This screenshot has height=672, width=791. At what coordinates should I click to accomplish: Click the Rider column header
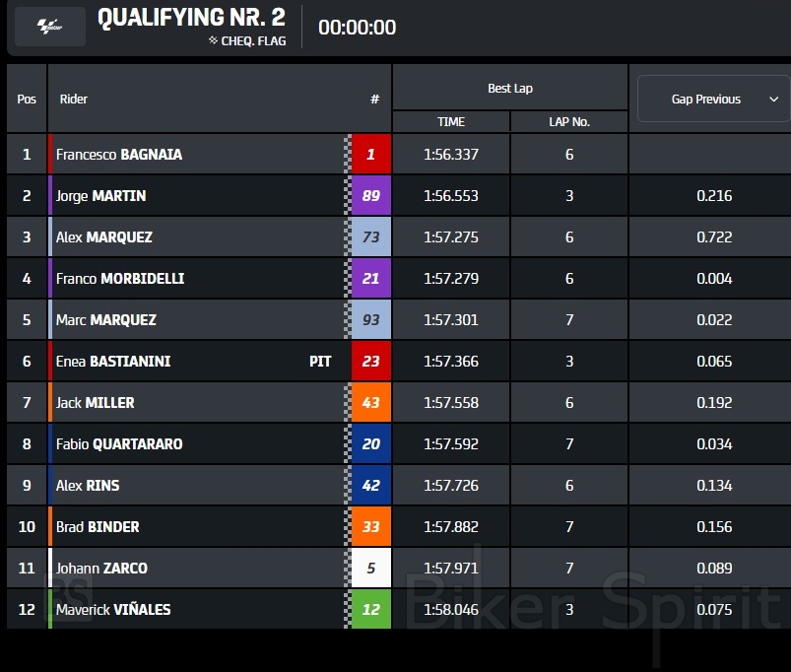pos(74,100)
